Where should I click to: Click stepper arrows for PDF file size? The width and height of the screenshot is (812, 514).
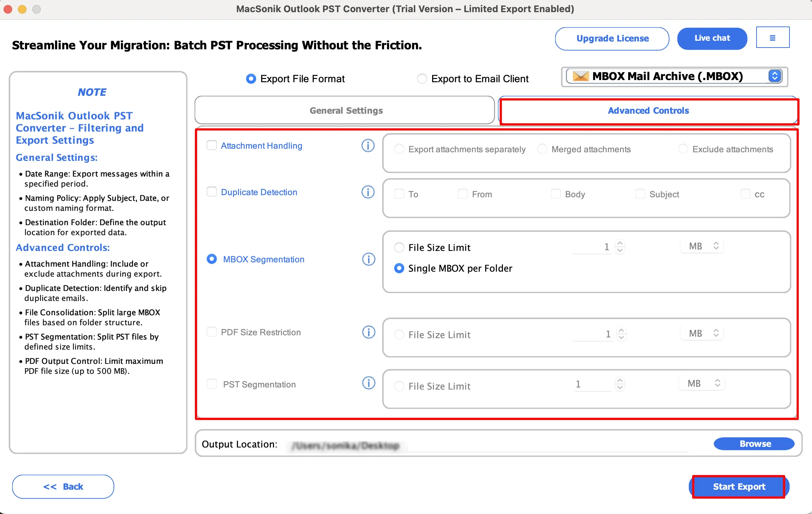[621, 334]
